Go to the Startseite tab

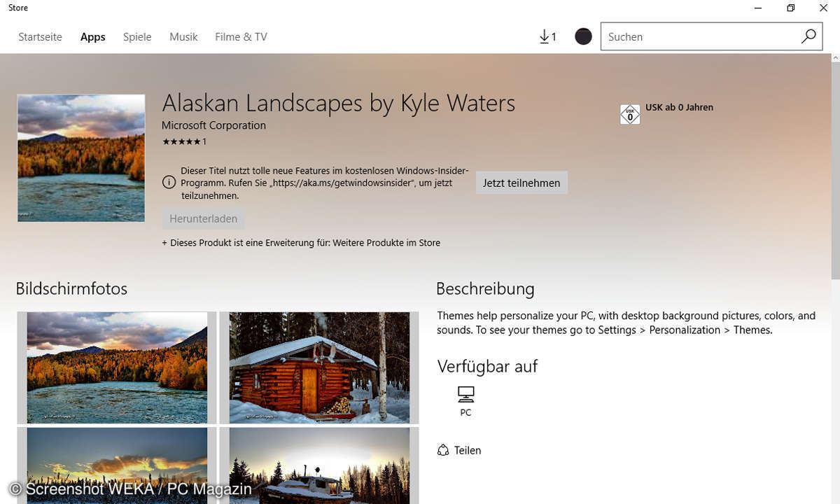(x=40, y=37)
